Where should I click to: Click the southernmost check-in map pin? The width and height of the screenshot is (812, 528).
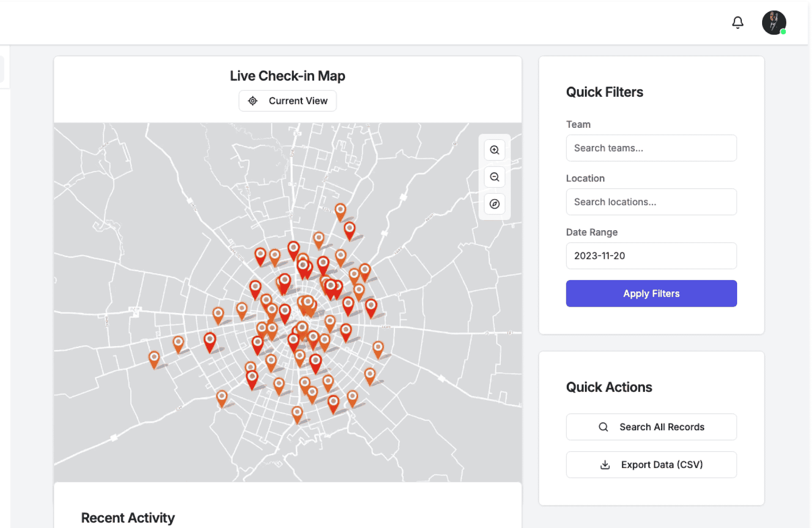point(297,413)
